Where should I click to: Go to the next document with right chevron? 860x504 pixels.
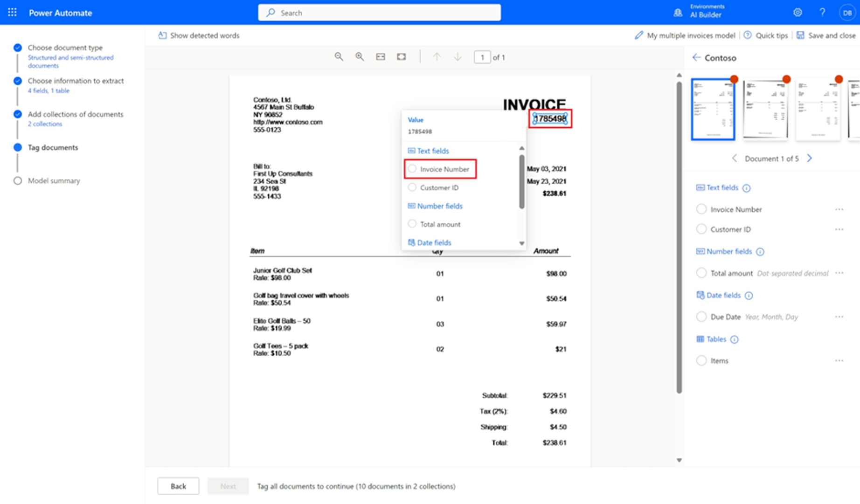pyautogui.click(x=810, y=158)
